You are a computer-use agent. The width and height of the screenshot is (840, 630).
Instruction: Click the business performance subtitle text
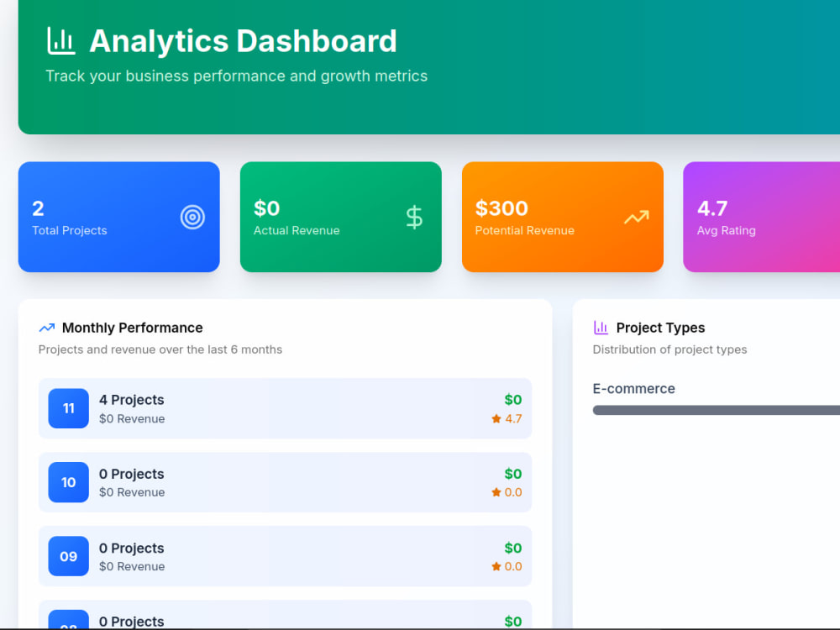point(236,76)
